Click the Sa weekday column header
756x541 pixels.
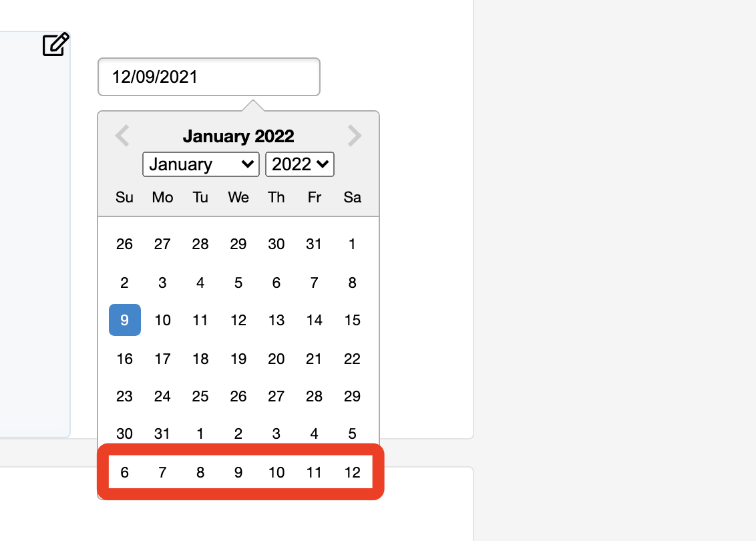point(352,197)
